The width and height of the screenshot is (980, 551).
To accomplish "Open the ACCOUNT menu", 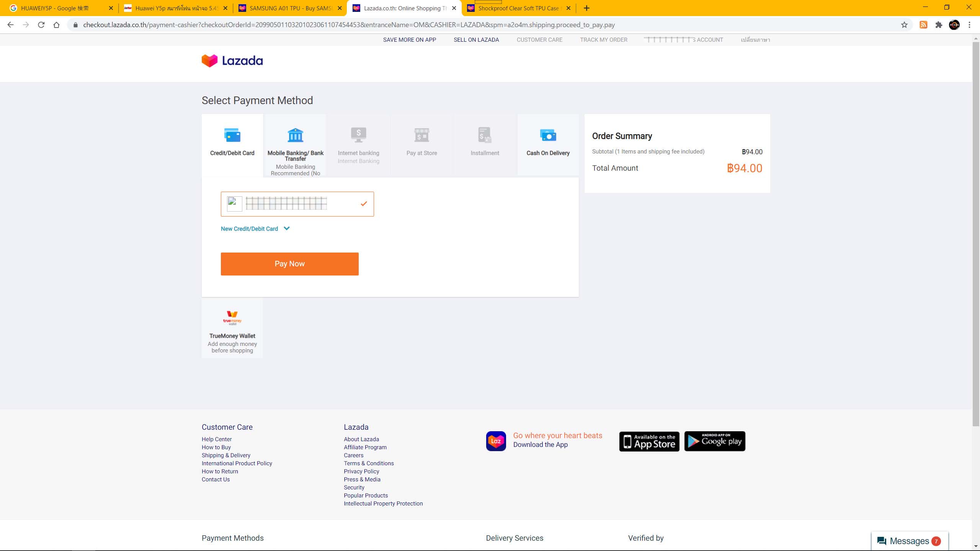I will [683, 40].
